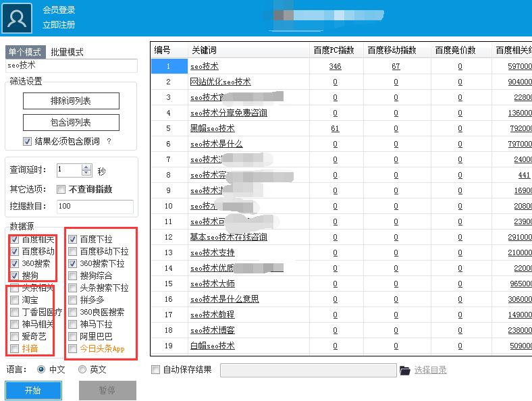Click Baidu PC index value 346

coord(336,66)
